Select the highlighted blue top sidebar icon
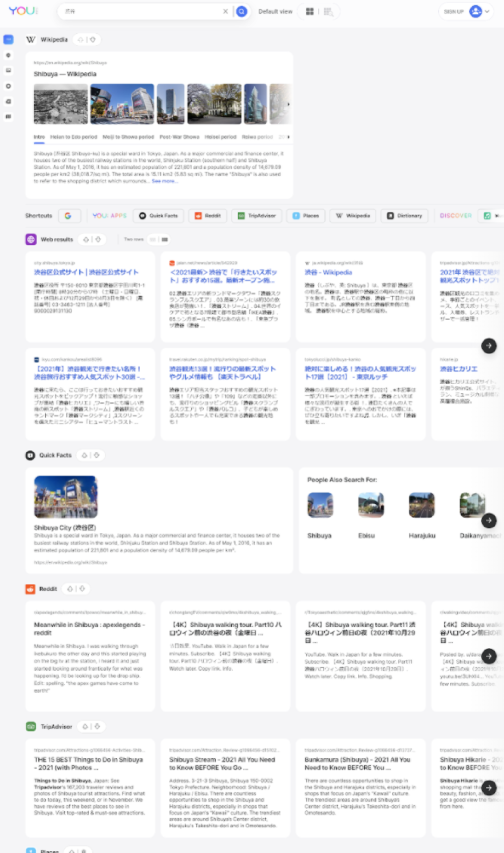This screenshot has height=853, width=504. click(x=9, y=40)
